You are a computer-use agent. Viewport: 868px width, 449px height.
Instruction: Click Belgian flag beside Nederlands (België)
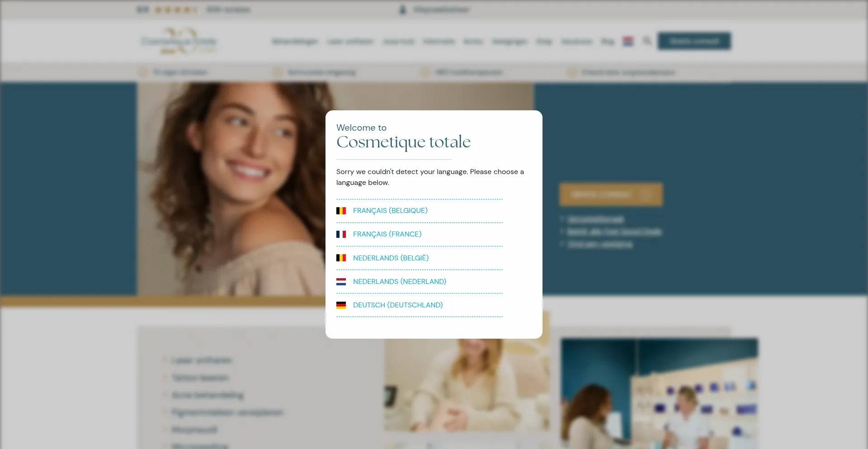coord(341,258)
